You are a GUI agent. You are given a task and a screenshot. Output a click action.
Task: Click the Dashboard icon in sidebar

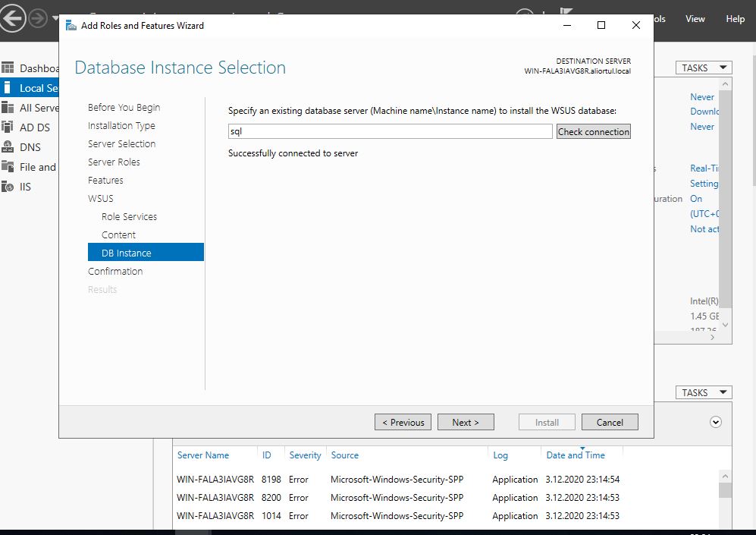coord(8,68)
